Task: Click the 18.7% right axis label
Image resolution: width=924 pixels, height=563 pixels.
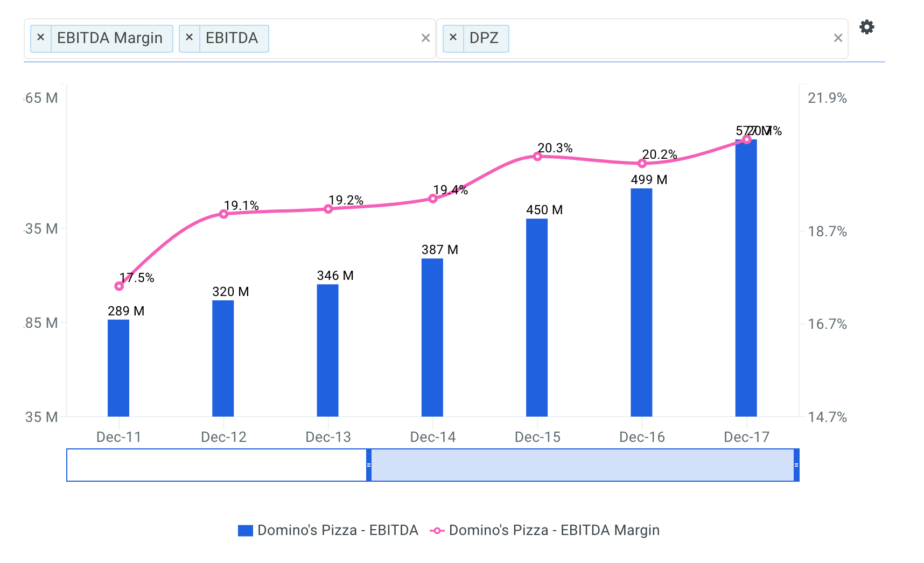Action: tap(827, 231)
